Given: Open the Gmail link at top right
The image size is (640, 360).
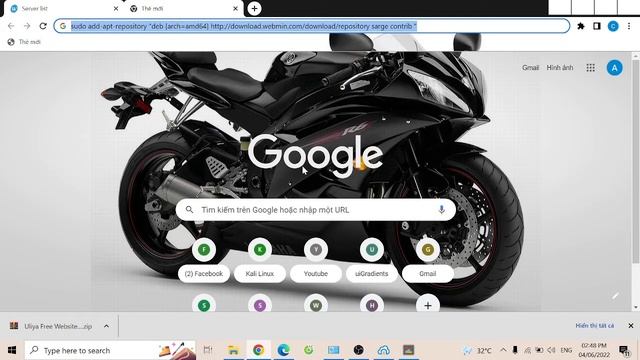Looking at the screenshot, I should coord(530,68).
